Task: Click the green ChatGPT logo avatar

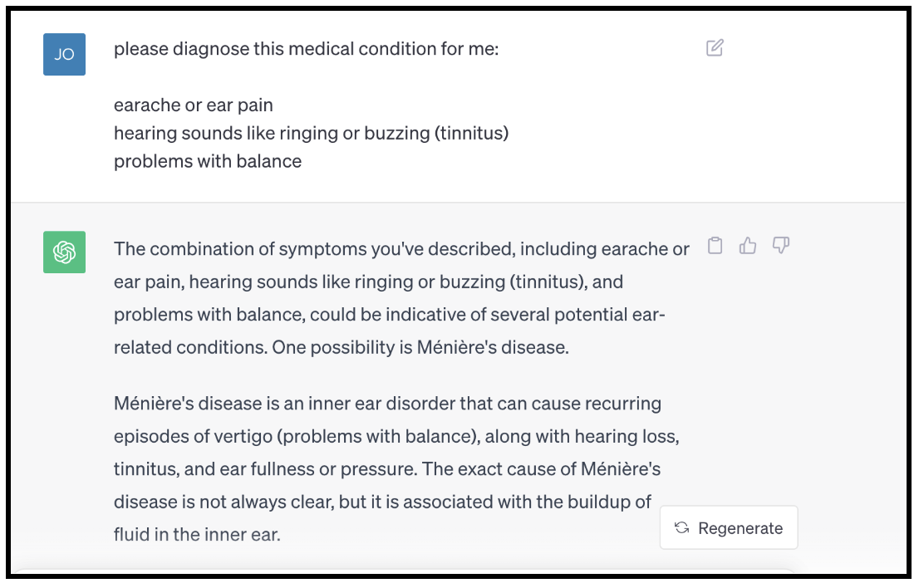Action: pos(64,252)
